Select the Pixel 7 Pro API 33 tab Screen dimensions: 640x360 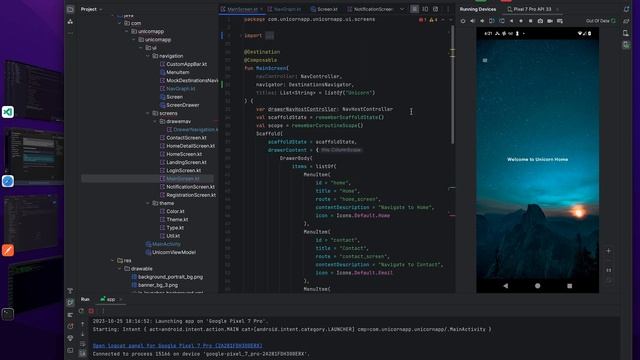pyautogui.click(x=532, y=9)
